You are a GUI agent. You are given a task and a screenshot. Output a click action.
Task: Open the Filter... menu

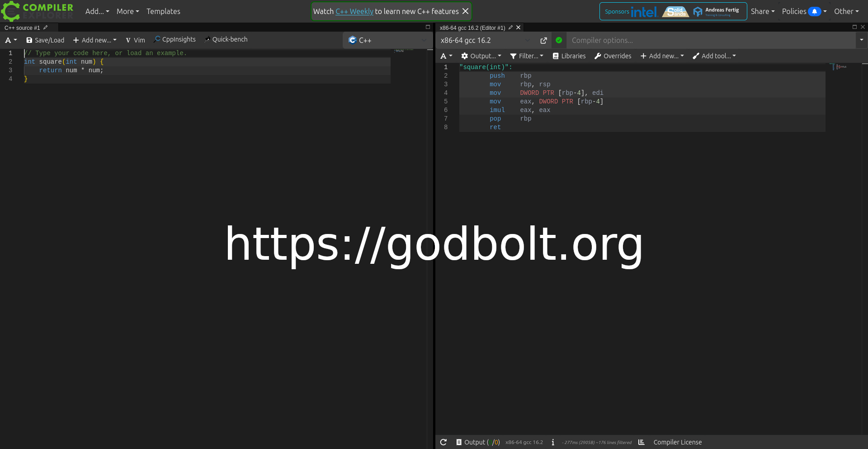[x=527, y=56]
